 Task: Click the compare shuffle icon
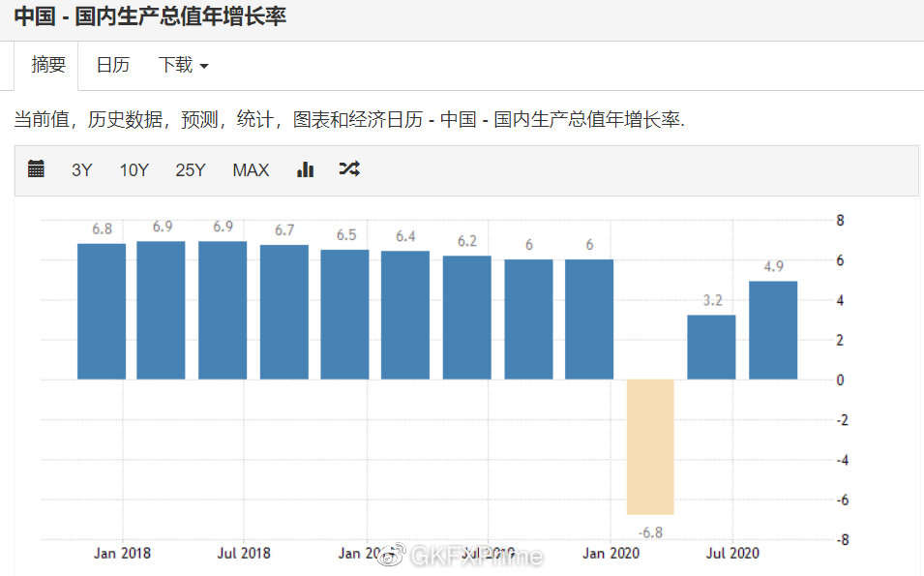[x=349, y=168]
